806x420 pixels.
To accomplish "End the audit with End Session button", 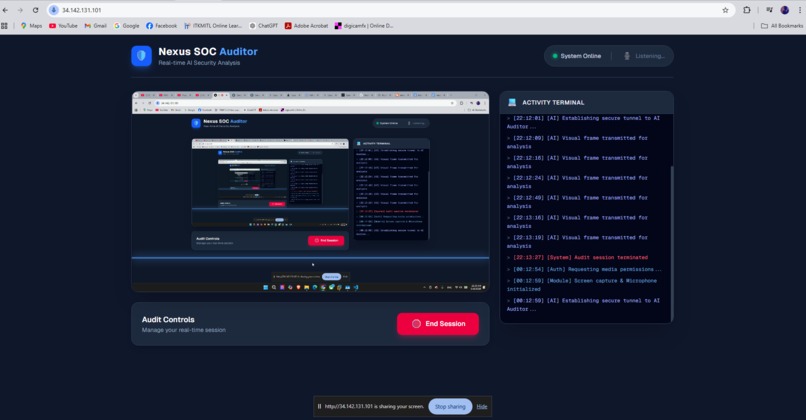I will [438, 324].
